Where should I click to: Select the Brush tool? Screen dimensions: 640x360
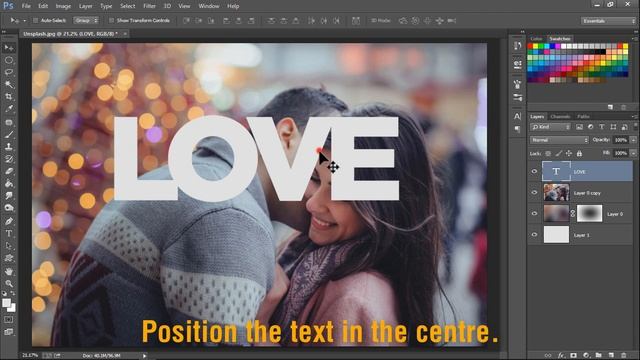coord(9,134)
